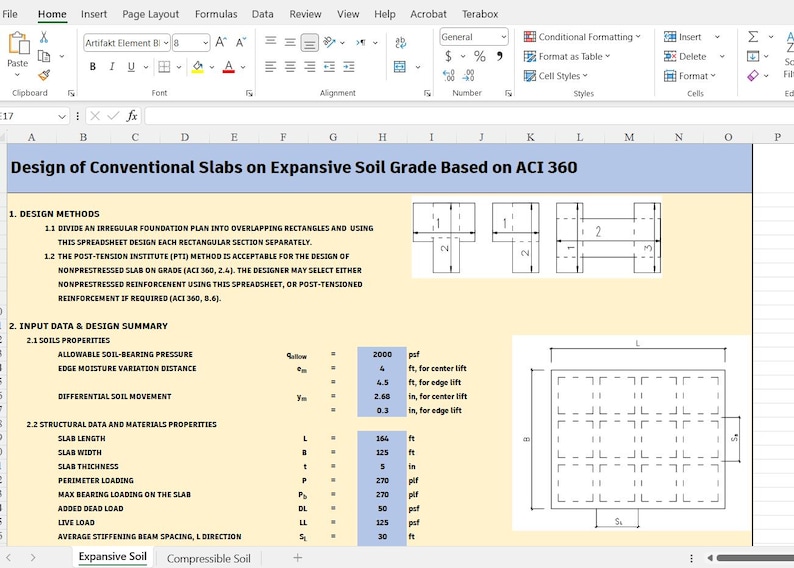Switch to the Page Layout tab
The height and width of the screenshot is (568, 794).
[x=150, y=14]
